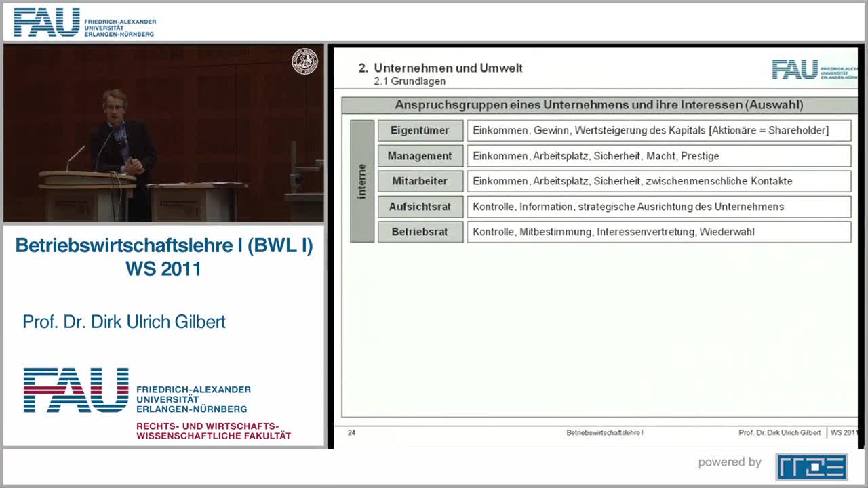
Task: Select the Management stakeholder box
Action: (420, 156)
